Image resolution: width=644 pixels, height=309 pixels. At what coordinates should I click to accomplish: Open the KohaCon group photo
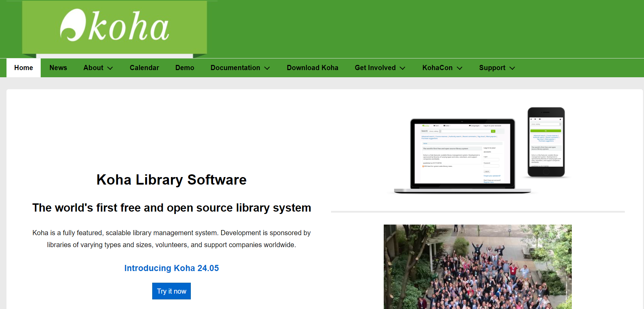click(478, 267)
